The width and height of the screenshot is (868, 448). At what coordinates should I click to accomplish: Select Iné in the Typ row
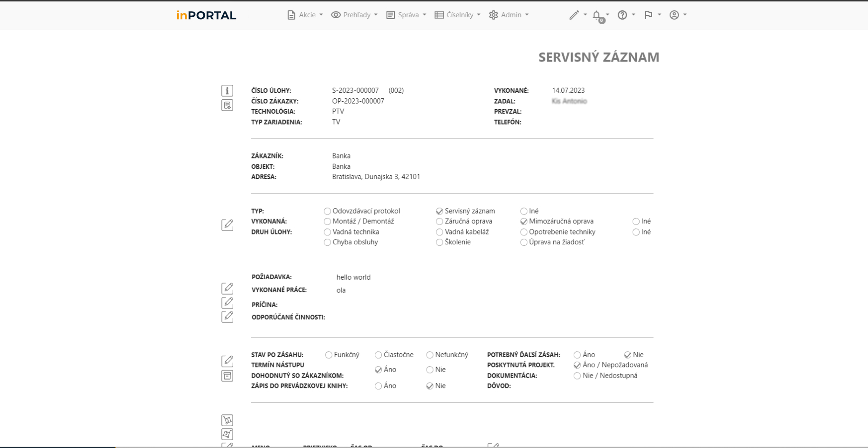point(524,211)
